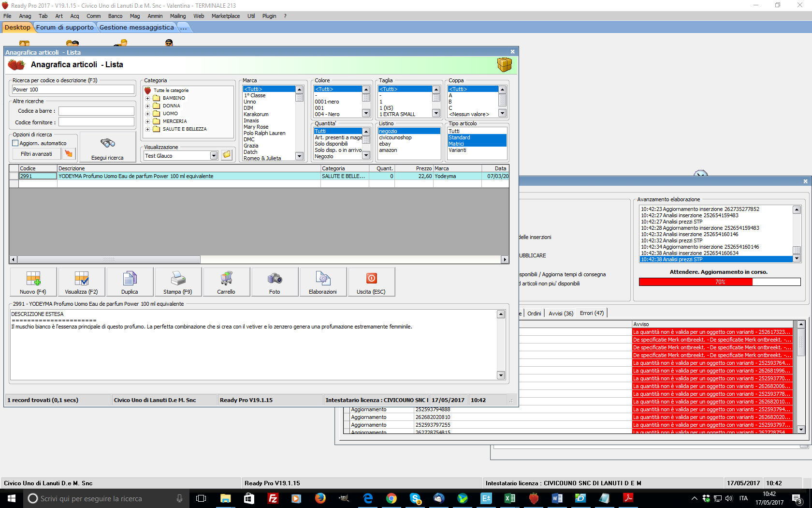Screen dimensions: 812x508
Task: Open Errori (47) tab in background window
Action: tap(592, 313)
